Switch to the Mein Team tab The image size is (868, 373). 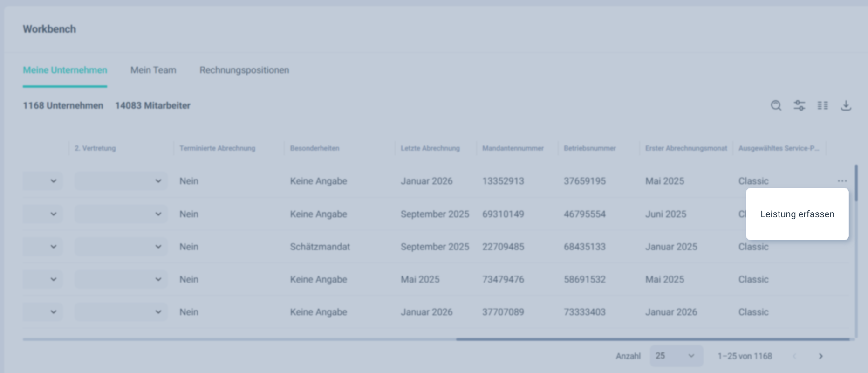(x=153, y=70)
